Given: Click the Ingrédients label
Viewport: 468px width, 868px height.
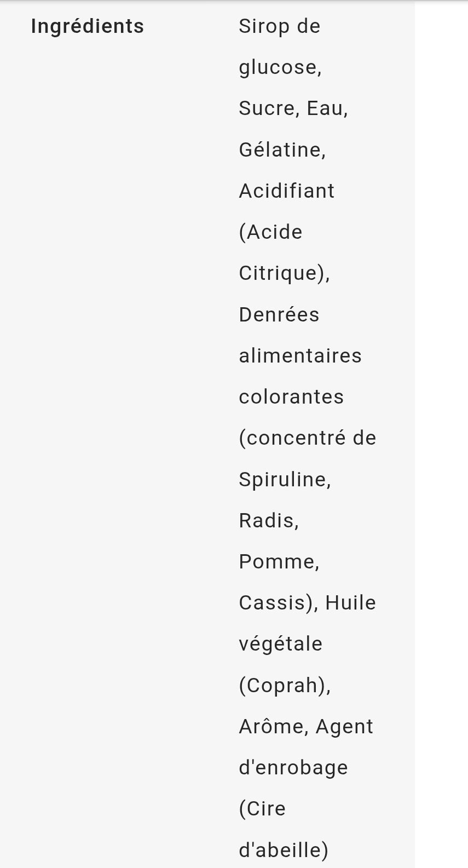Looking at the screenshot, I should point(87,27).
